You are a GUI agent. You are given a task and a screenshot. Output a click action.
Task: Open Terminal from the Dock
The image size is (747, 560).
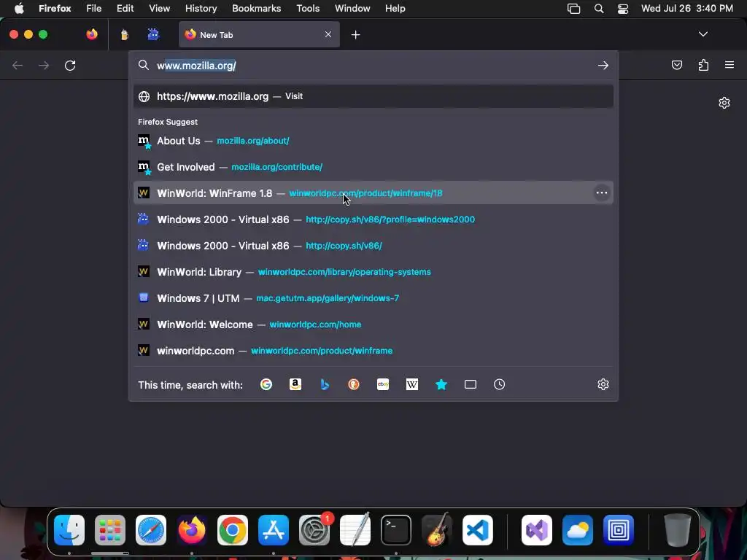pos(396,529)
